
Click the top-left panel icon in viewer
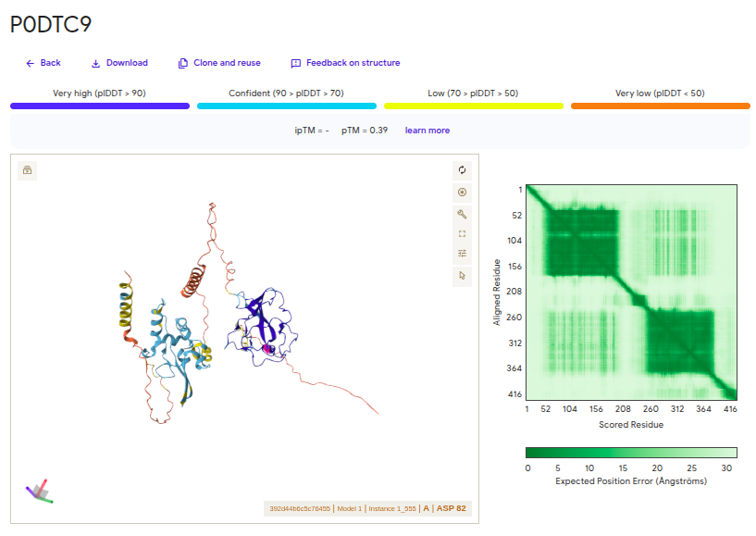coord(28,170)
